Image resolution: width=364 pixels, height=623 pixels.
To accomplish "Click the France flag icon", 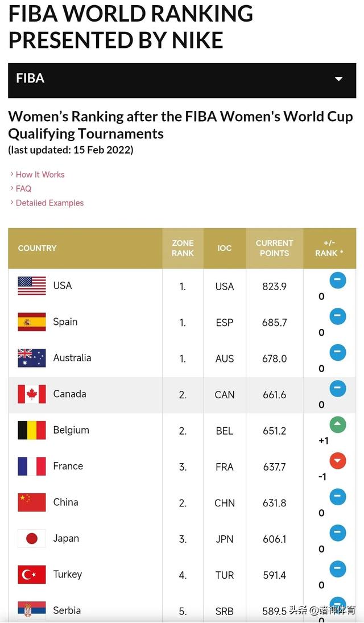I will (x=32, y=467).
